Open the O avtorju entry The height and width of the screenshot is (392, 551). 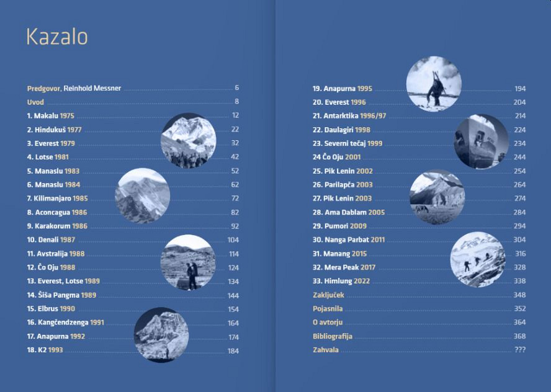tap(328, 323)
